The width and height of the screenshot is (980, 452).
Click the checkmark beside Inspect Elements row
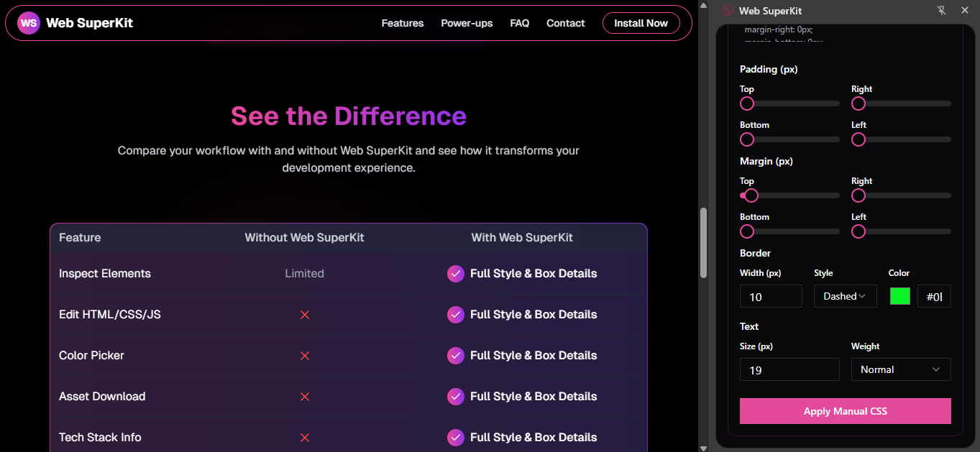(x=455, y=274)
